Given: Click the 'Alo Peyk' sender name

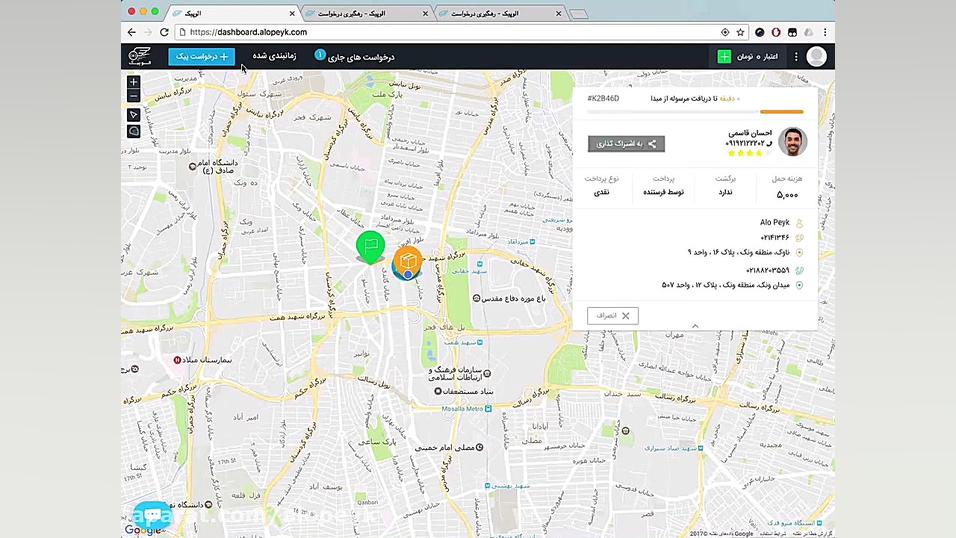Looking at the screenshot, I should 774,223.
